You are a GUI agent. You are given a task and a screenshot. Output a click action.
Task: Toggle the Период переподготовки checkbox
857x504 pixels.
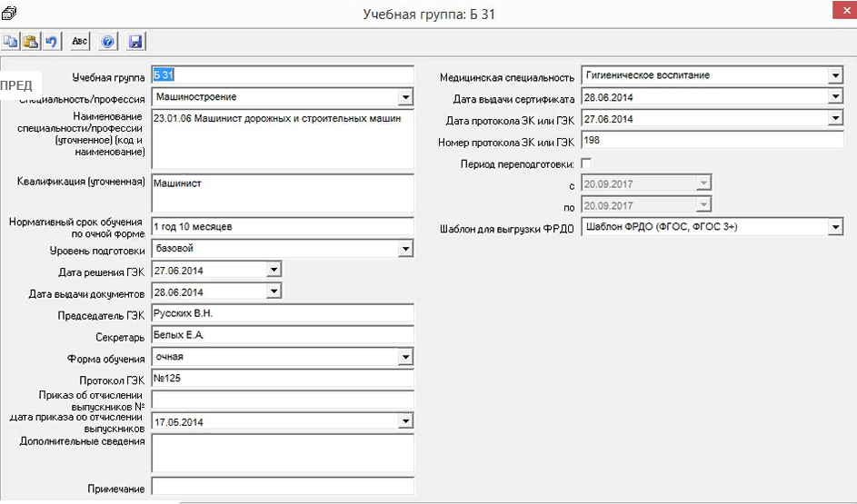pyautogui.click(x=586, y=163)
